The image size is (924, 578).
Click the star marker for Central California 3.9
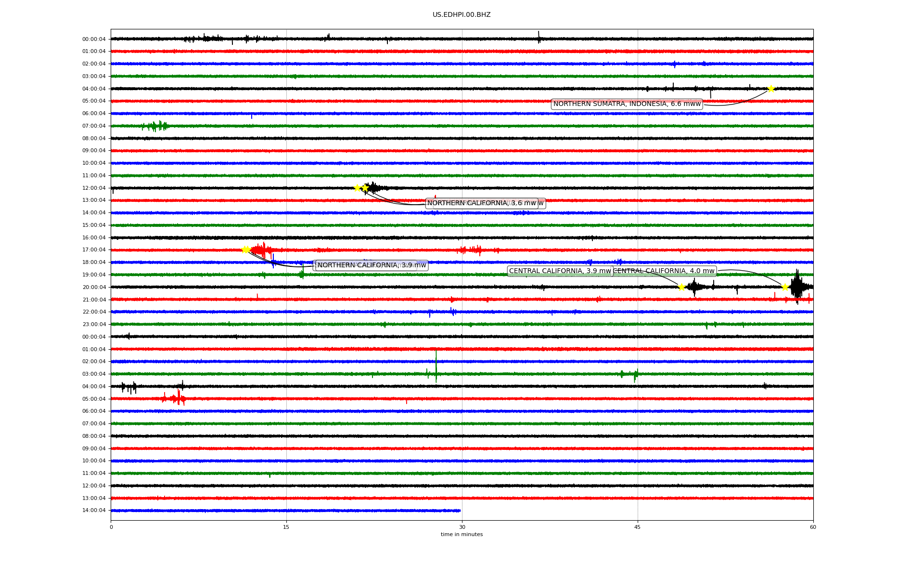pos(681,288)
